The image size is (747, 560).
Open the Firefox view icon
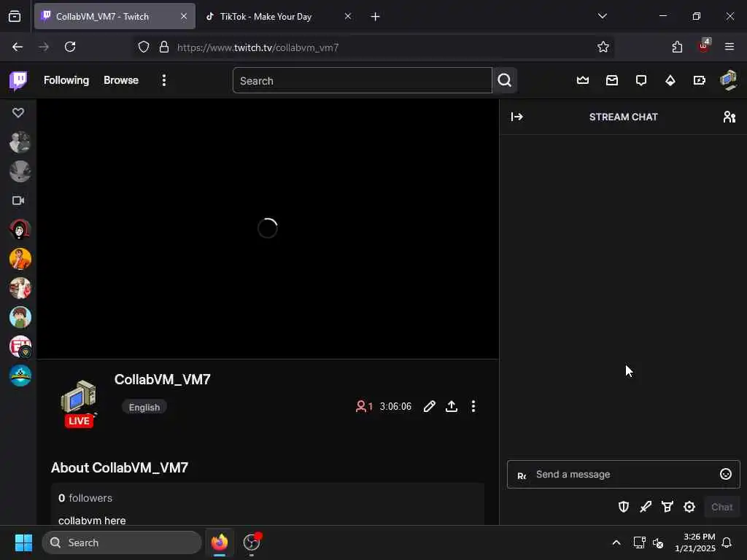15,17
